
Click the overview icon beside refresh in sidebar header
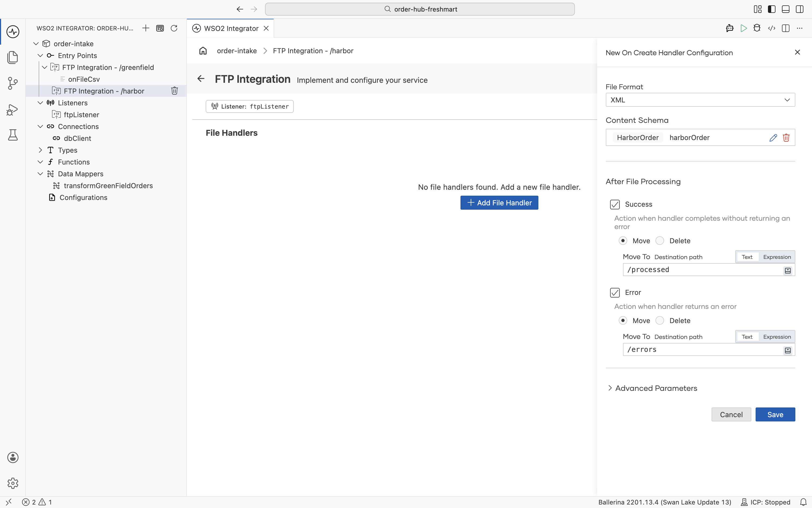(x=160, y=28)
